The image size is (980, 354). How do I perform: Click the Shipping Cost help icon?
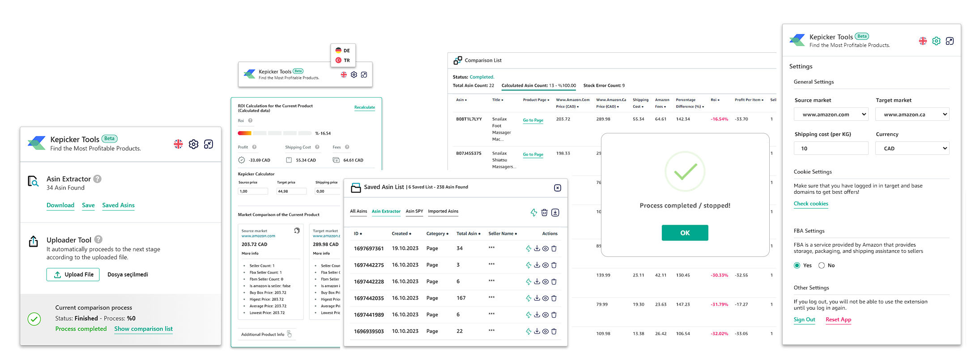point(317,147)
